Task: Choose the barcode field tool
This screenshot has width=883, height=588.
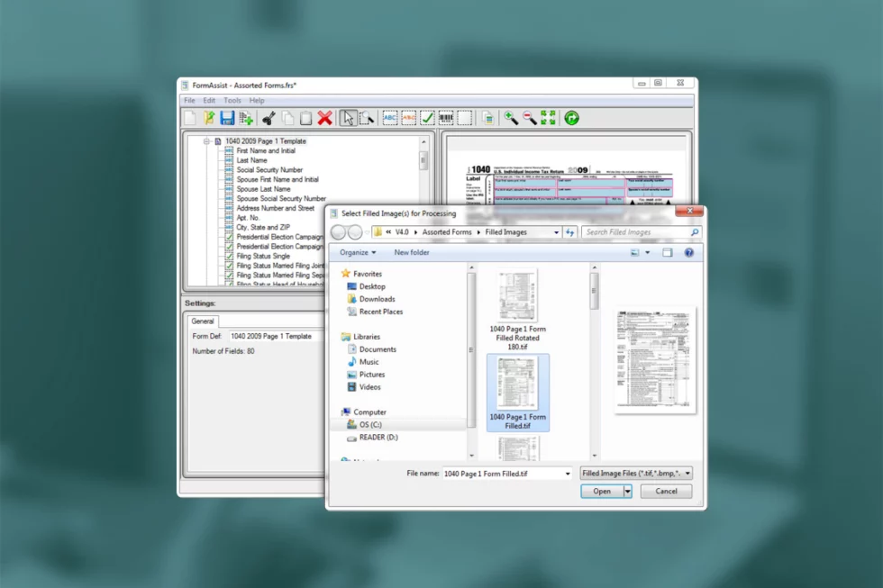Action: pyautogui.click(x=446, y=118)
